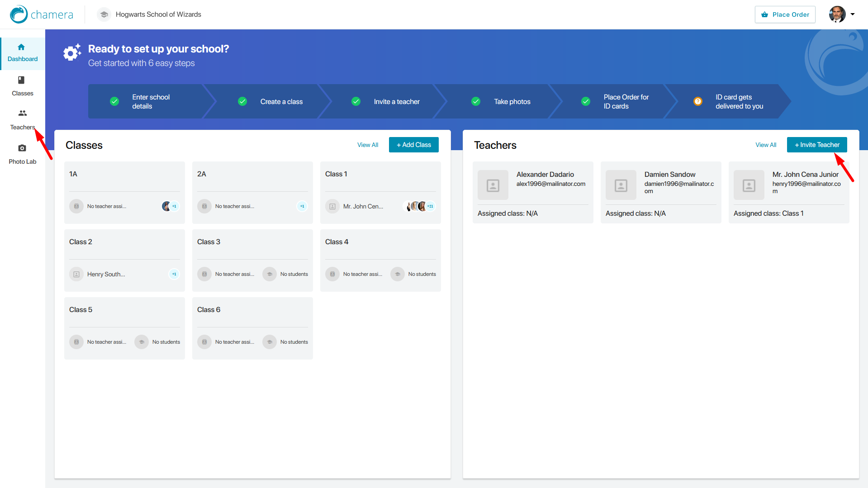The width and height of the screenshot is (868, 488).
Task: Click Mr. John Cen... teacher in Class 1
Action: click(x=363, y=206)
